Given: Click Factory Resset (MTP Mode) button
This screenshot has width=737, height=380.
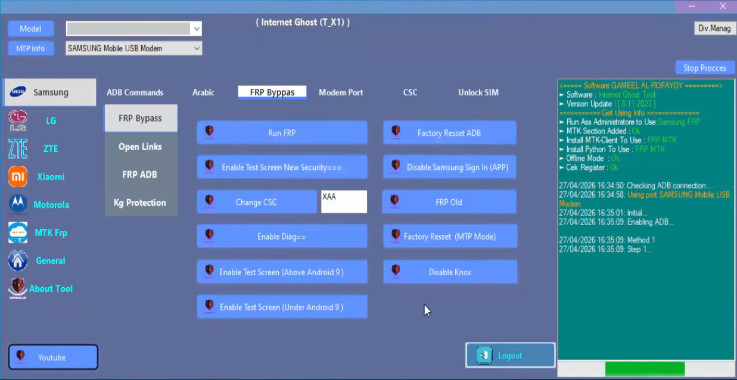Looking at the screenshot, I should 450,236.
